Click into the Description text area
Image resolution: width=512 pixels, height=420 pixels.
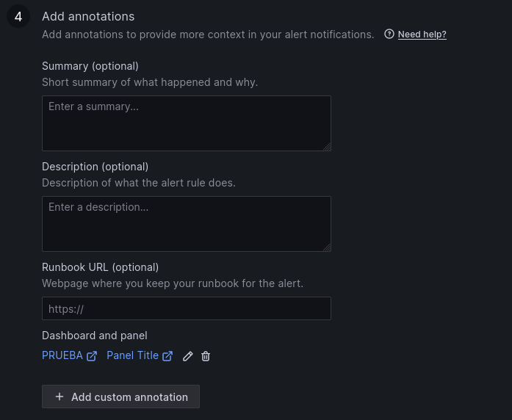click(186, 223)
